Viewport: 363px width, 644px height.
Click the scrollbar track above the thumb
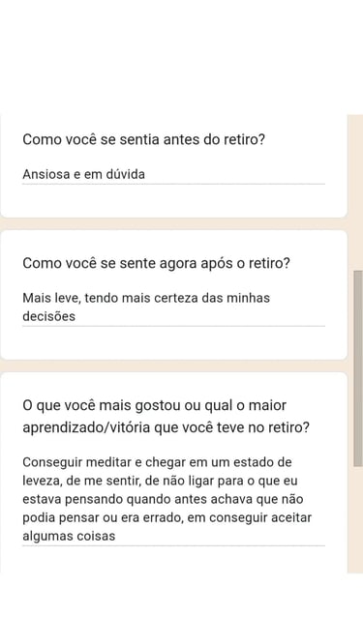(358, 192)
